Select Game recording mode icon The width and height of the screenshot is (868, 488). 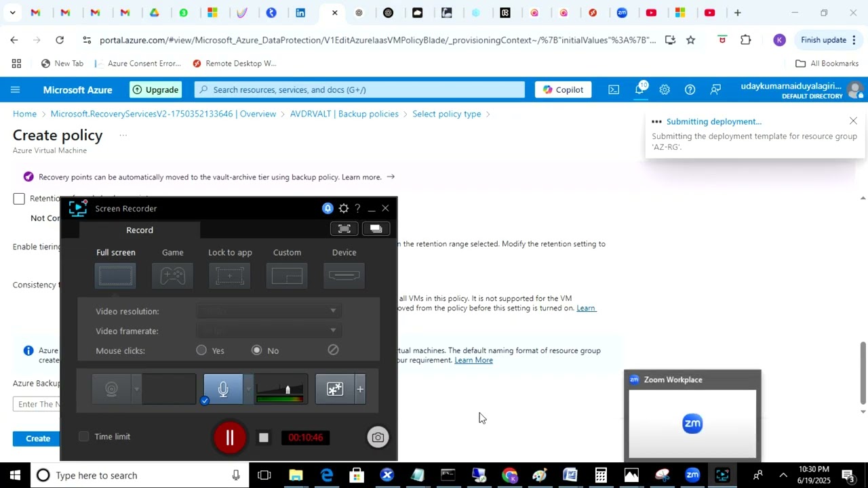pos(172,276)
